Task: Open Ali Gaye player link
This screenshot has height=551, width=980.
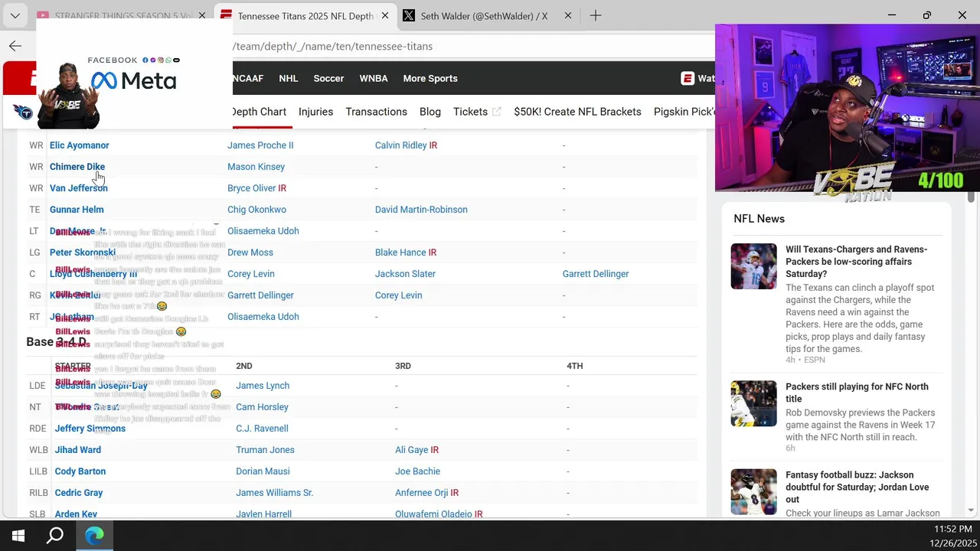Action: [x=411, y=450]
